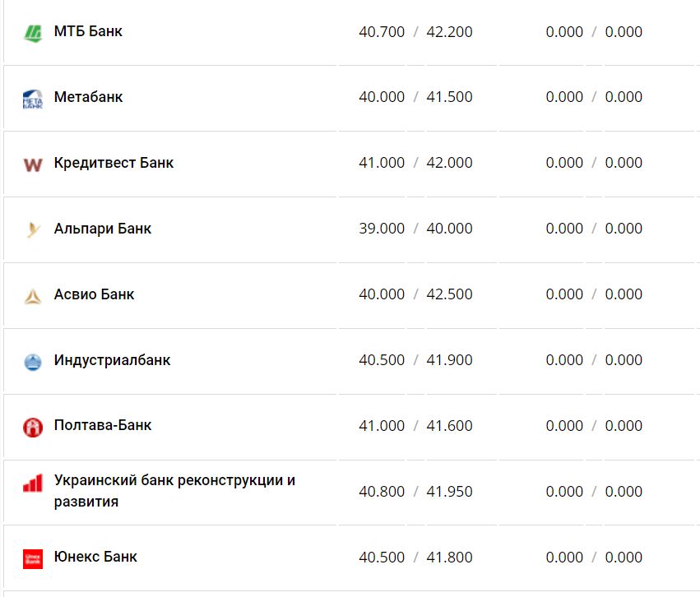Select the Кредитвест Банк name
700x597 pixels.
(x=114, y=163)
